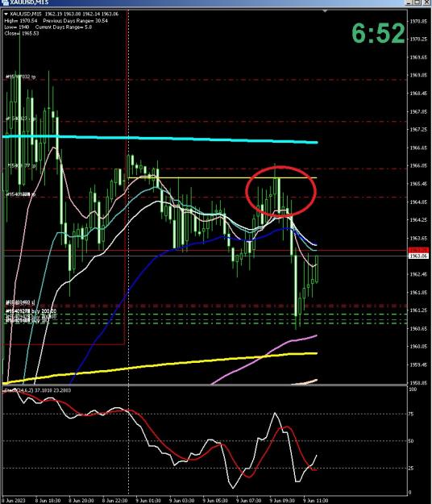Minimize the XAUUSD,M15 chart window

coord(409,2)
